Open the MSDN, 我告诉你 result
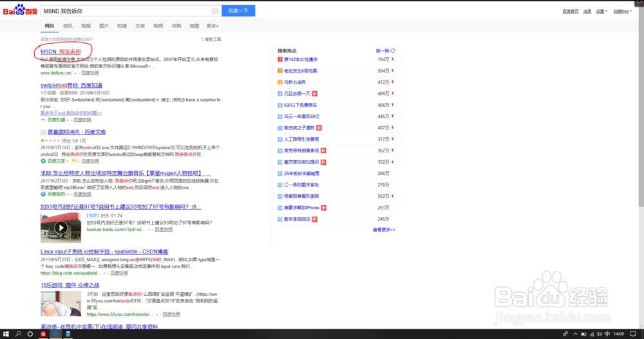 point(61,51)
